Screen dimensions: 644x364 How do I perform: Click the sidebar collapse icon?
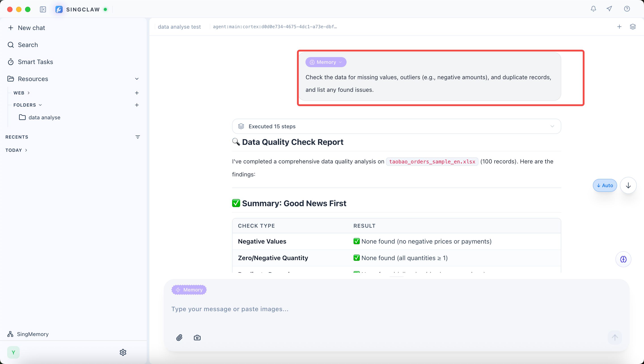click(43, 9)
